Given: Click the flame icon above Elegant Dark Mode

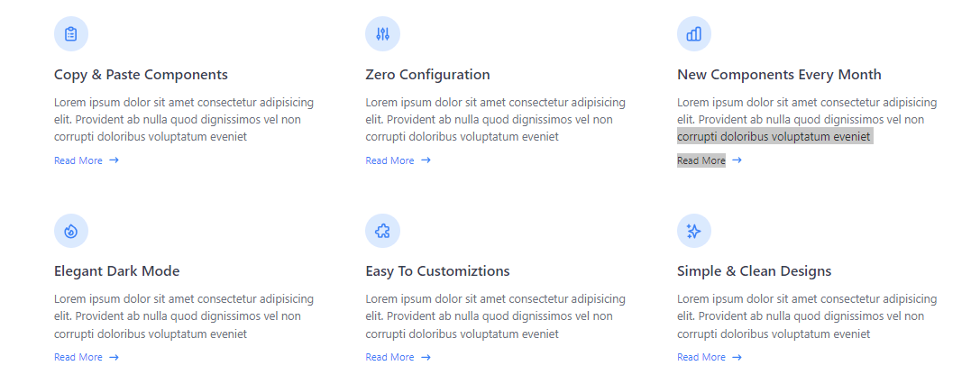Looking at the screenshot, I should pos(71,231).
